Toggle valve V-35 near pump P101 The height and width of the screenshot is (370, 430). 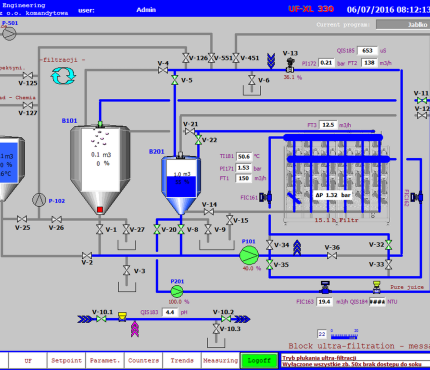pos(269,265)
